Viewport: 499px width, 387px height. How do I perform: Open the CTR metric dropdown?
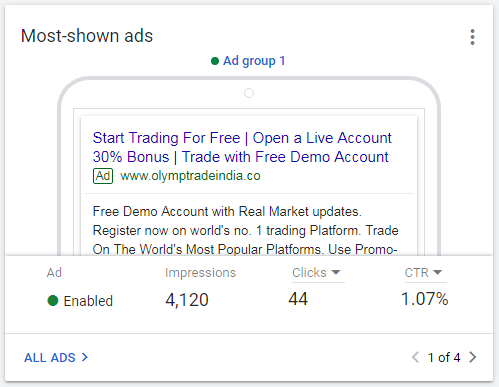point(425,273)
